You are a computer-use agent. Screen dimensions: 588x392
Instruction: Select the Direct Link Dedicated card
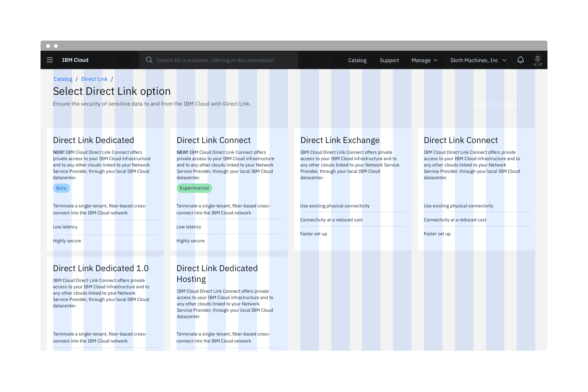click(x=105, y=189)
